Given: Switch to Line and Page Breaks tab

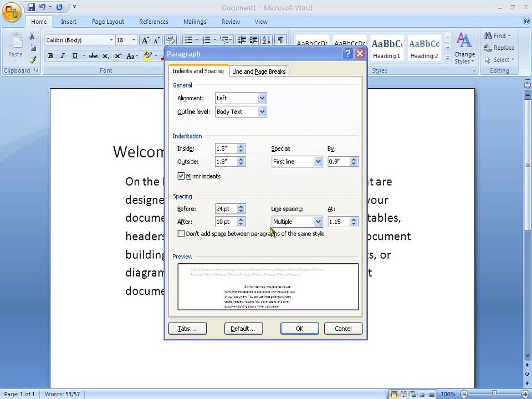Looking at the screenshot, I should click(259, 71).
